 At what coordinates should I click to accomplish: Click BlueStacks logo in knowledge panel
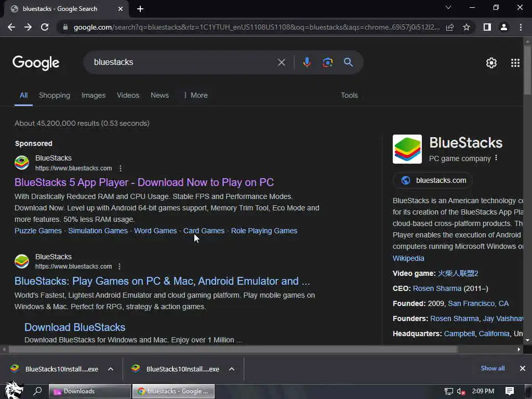point(407,149)
